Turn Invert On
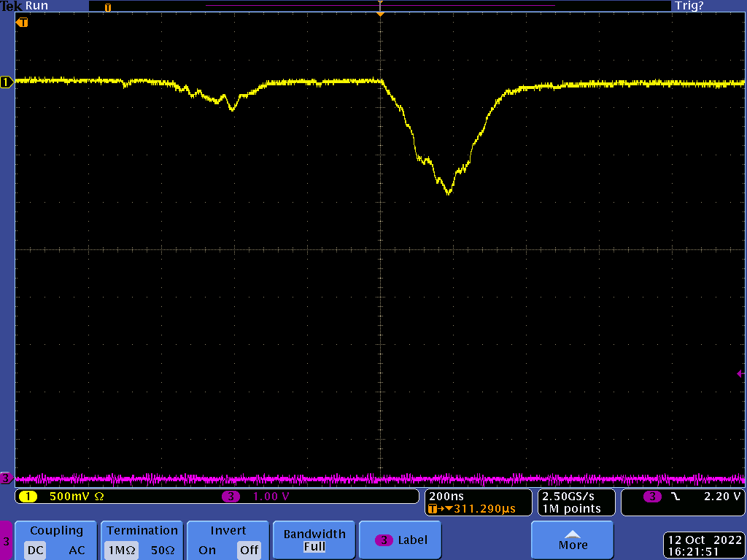 (x=207, y=550)
